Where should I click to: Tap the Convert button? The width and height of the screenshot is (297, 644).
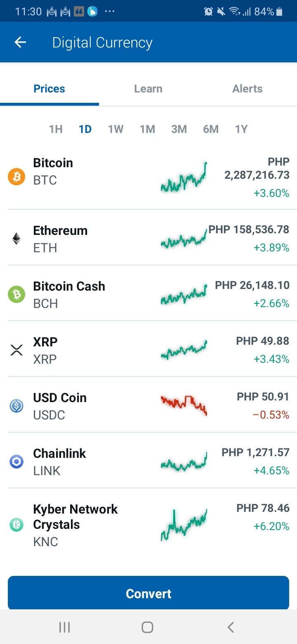coord(148,593)
